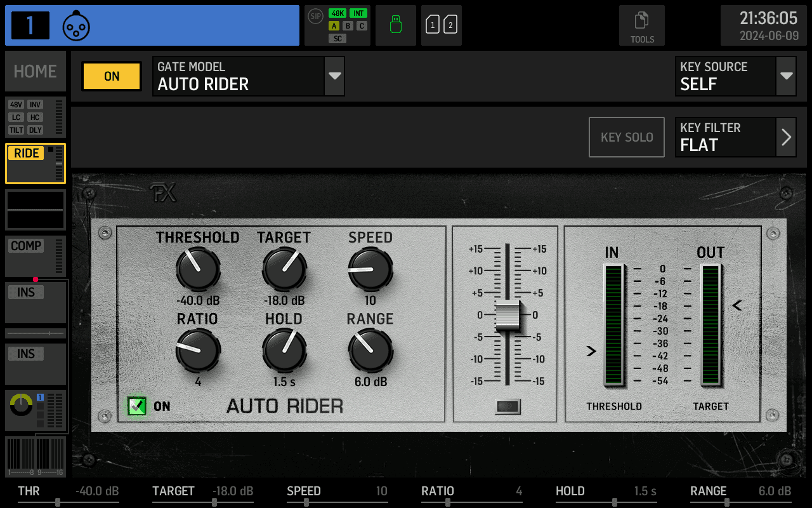Open the SD card slots icon
The width and height of the screenshot is (812, 508).
[x=442, y=25]
